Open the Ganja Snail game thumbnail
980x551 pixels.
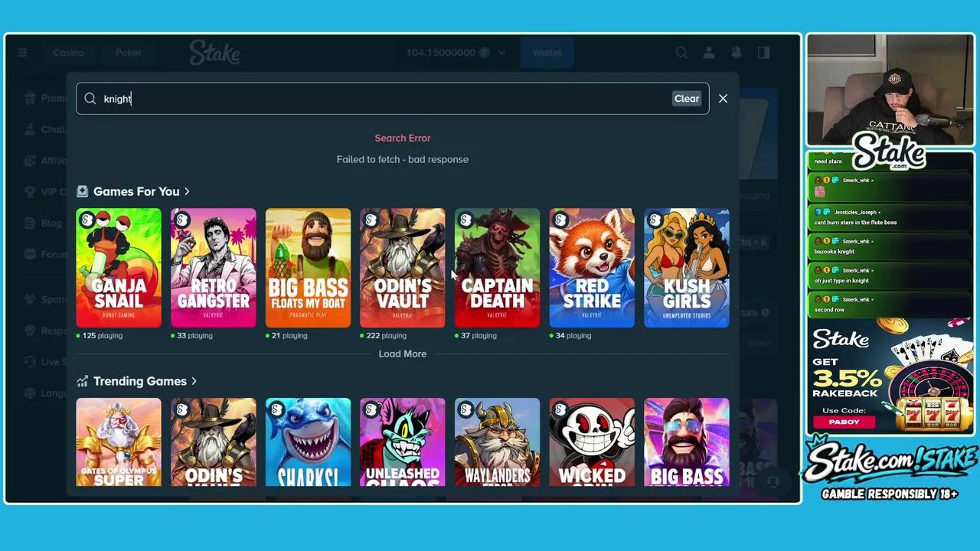click(x=119, y=268)
